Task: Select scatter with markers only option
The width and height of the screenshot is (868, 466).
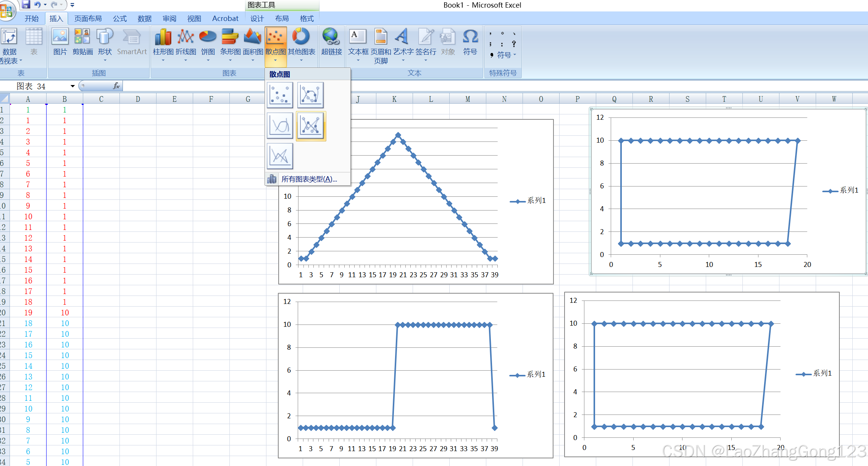Action: pyautogui.click(x=281, y=95)
